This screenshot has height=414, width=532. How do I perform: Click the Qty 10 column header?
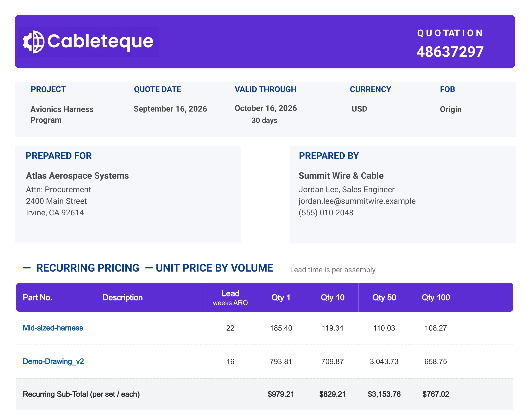coord(332,297)
